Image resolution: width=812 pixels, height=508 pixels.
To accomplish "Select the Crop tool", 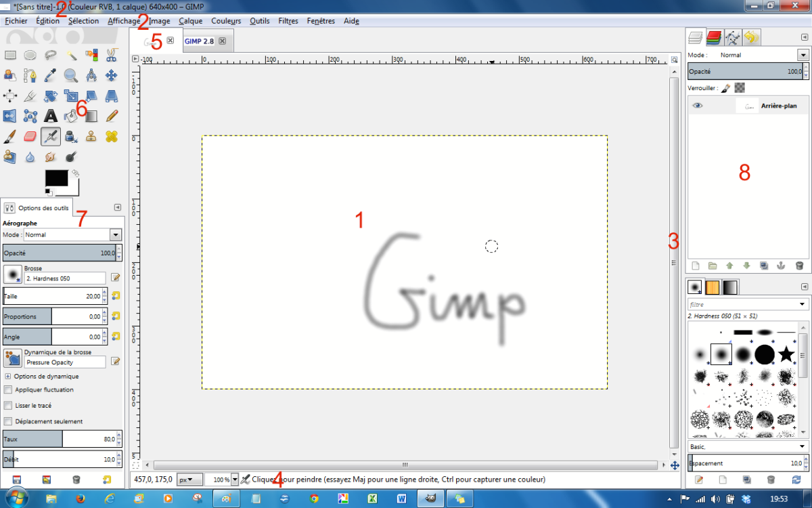I will tap(30, 96).
